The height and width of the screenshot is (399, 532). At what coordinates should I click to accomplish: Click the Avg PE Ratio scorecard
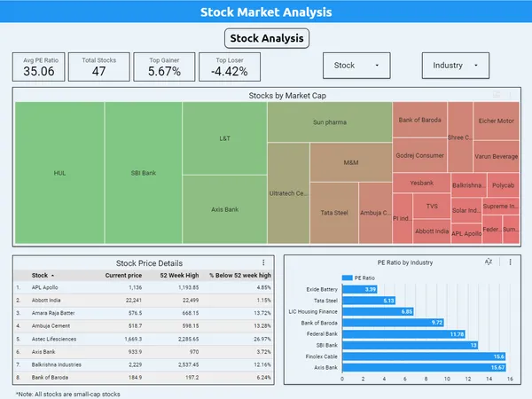pos(38,66)
